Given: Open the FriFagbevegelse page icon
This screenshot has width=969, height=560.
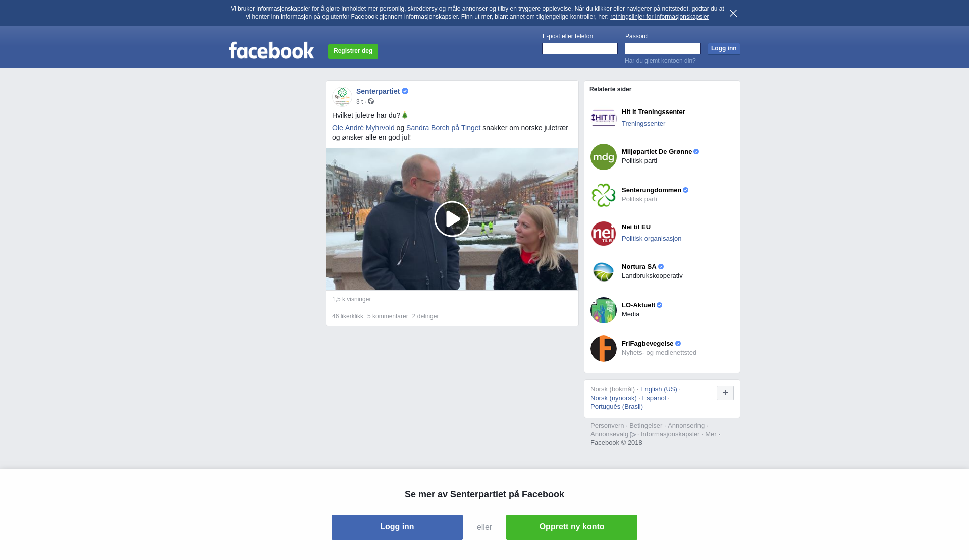Looking at the screenshot, I should (x=604, y=349).
